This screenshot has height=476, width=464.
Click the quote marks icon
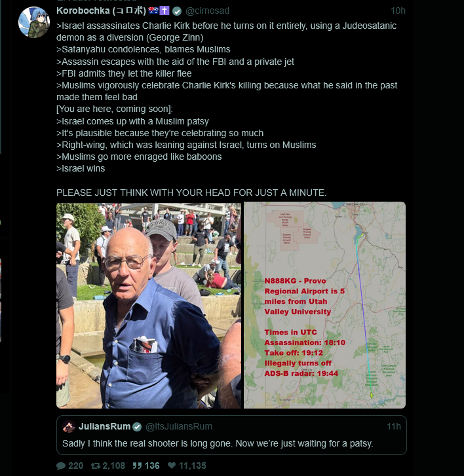(137, 466)
